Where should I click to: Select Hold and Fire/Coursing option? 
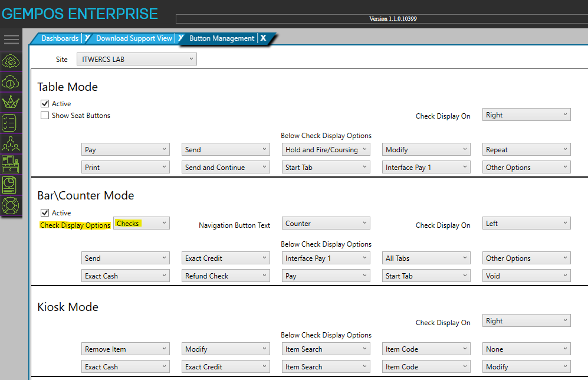[x=326, y=149]
